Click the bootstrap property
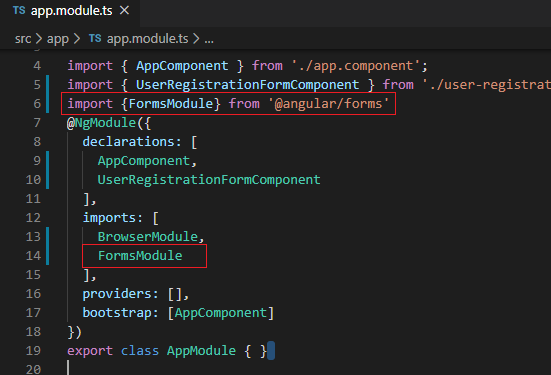Viewport: 551px width, 375px height. [x=117, y=312]
